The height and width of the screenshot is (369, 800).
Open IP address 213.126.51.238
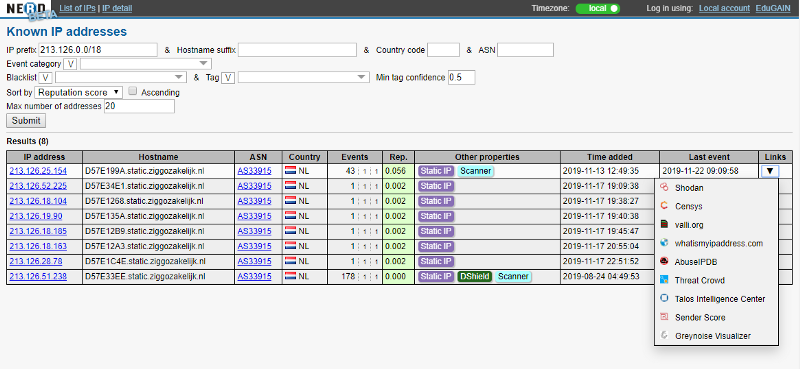38,277
